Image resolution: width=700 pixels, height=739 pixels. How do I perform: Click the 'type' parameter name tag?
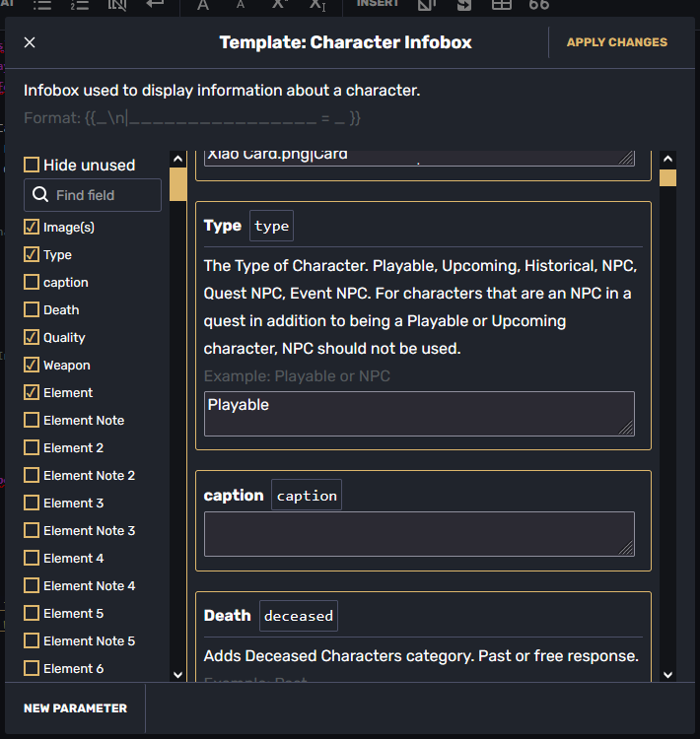coord(272,226)
